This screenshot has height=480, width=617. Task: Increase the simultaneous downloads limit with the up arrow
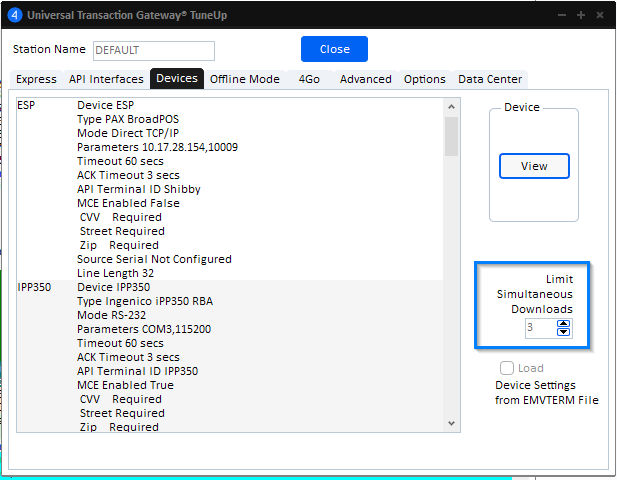pos(563,323)
